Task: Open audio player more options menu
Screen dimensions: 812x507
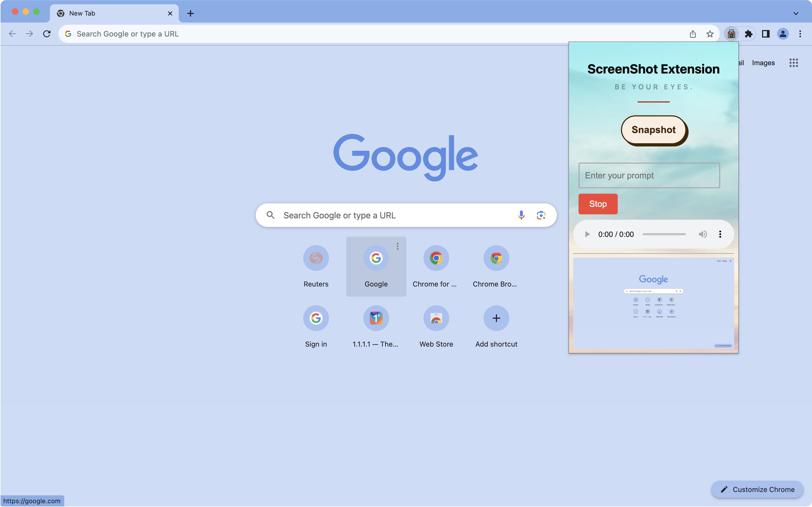Action: (720, 234)
